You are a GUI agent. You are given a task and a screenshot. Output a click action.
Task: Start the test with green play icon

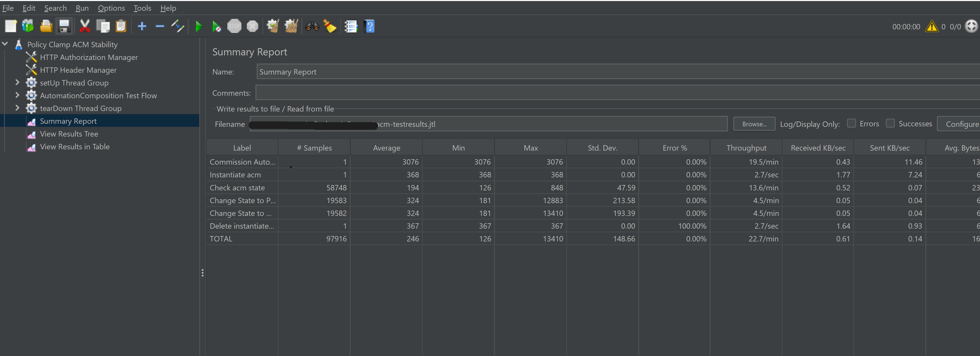(x=199, y=26)
